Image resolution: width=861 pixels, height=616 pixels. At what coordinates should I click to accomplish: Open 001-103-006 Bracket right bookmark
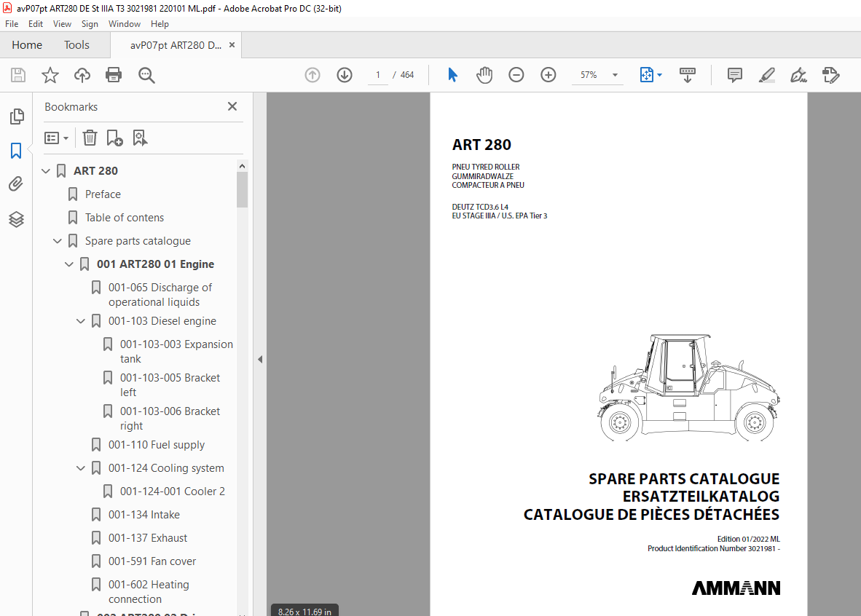(x=170, y=419)
